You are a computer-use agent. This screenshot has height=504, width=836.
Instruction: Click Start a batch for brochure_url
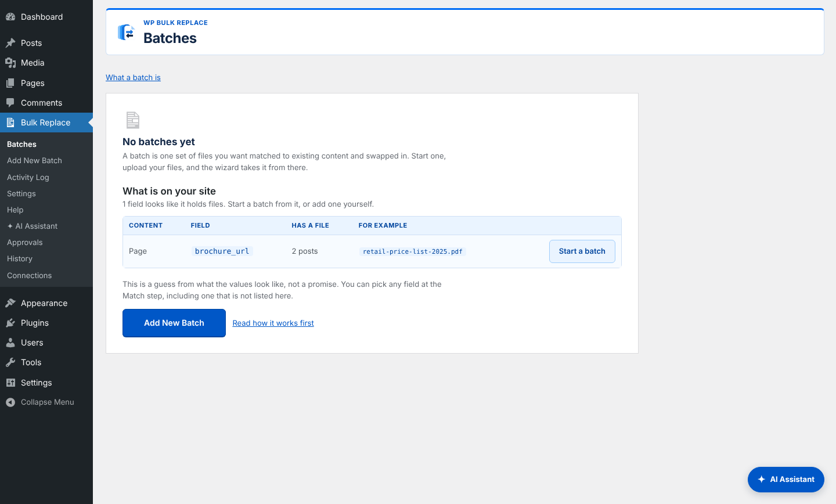click(582, 251)
